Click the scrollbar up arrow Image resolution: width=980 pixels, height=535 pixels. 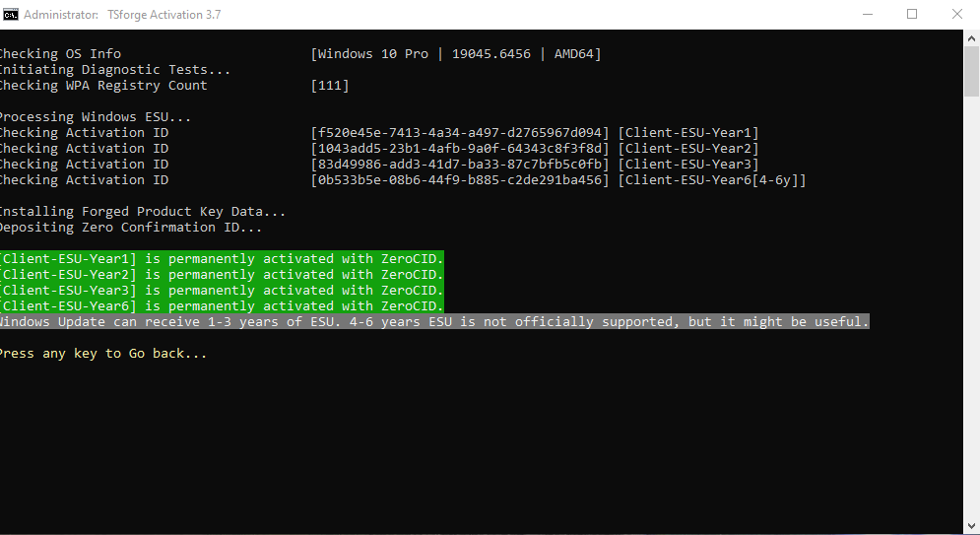(971, 38)
